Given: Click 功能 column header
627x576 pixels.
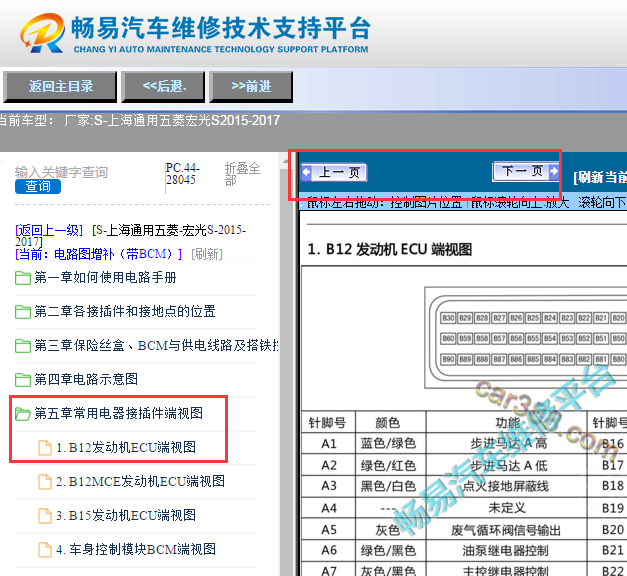Looking at the screenshot, I should click(x=506, y=422).
